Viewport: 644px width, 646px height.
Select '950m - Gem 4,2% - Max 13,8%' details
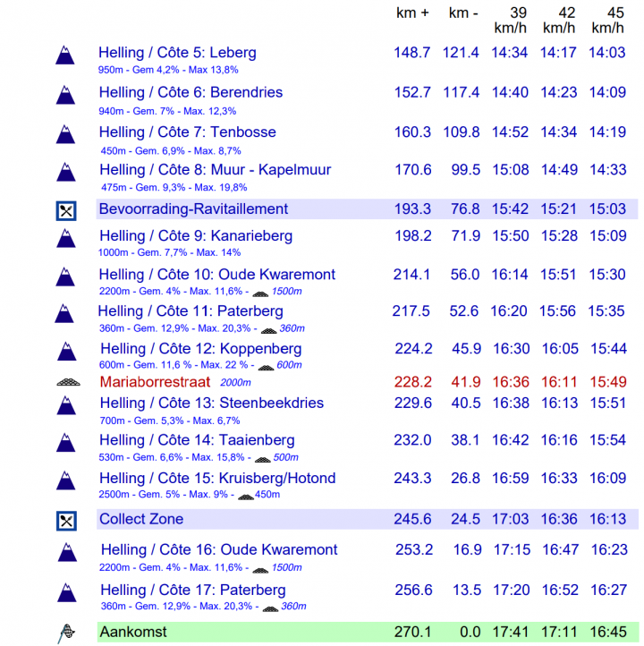point(168,70)
